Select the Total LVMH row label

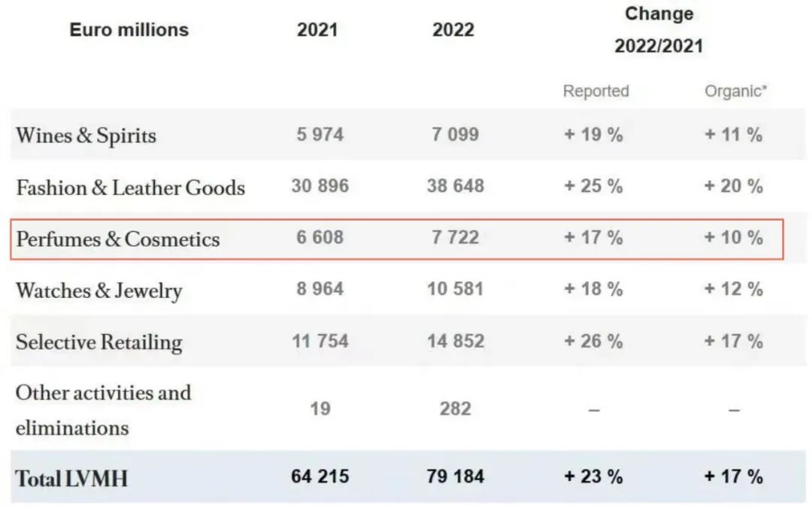pos(71,478)
